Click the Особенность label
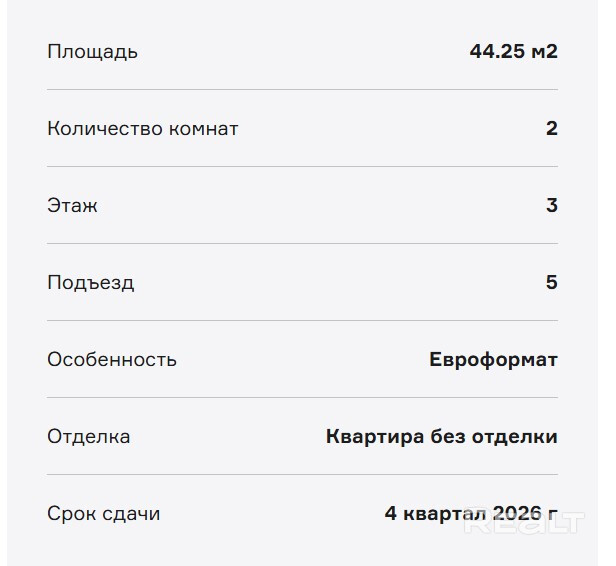Screen dimensions: 616x566 click(x=111, y=359)
